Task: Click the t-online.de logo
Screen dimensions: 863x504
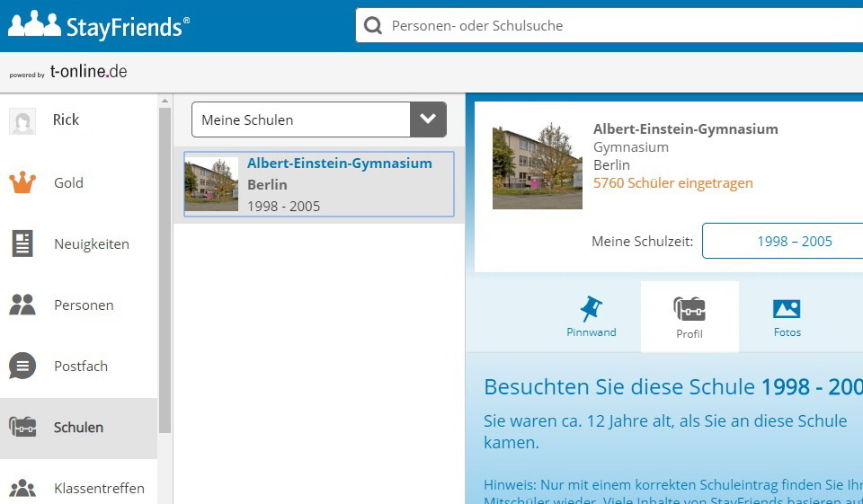Action: 88,72
